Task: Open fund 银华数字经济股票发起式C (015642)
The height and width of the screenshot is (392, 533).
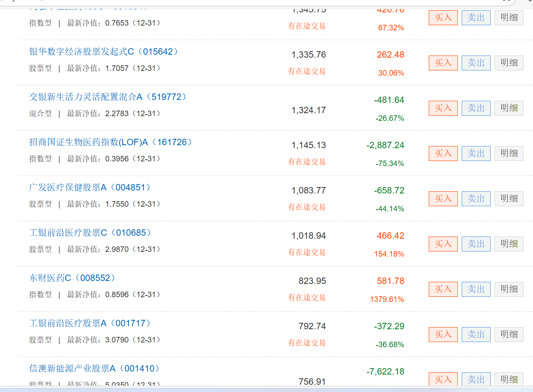Action: coord(104,52)
